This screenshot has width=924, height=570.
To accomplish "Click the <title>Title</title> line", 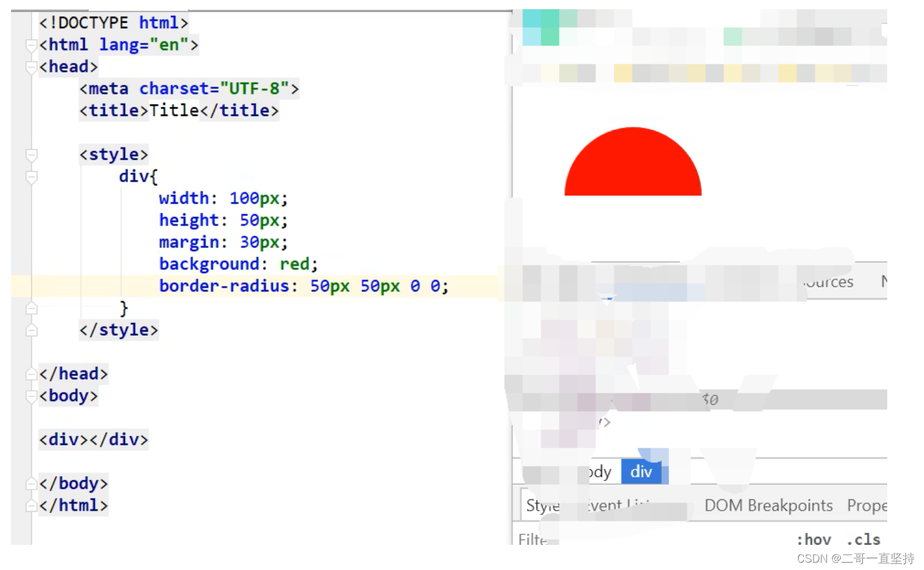I will tap(179, 110).
